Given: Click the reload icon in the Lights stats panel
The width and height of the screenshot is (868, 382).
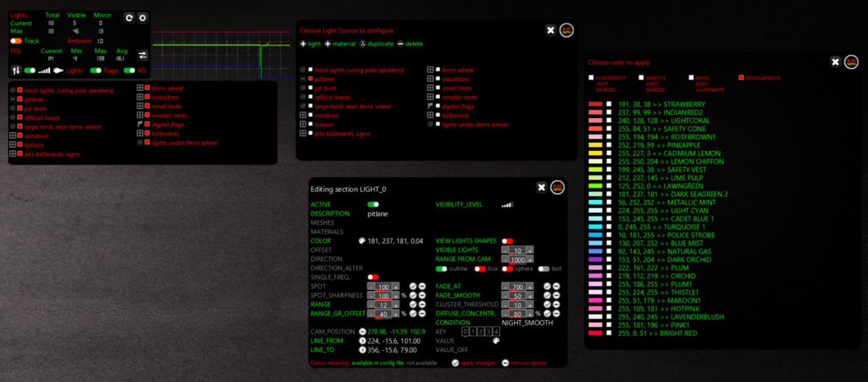Looking at the screenshot, I should 130,18.
